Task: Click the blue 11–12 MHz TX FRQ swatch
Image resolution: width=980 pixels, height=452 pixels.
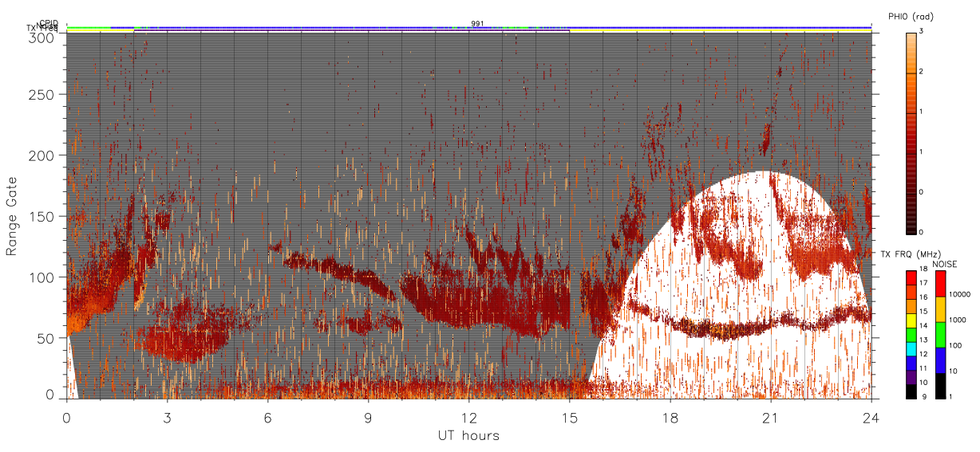Action: pyautogui.click(x=911, y=363)
